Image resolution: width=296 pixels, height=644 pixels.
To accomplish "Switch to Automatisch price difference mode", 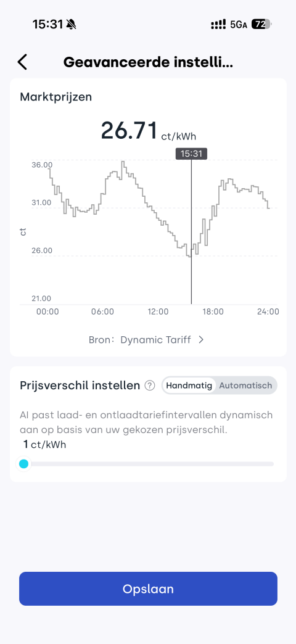I will [245, 386].
